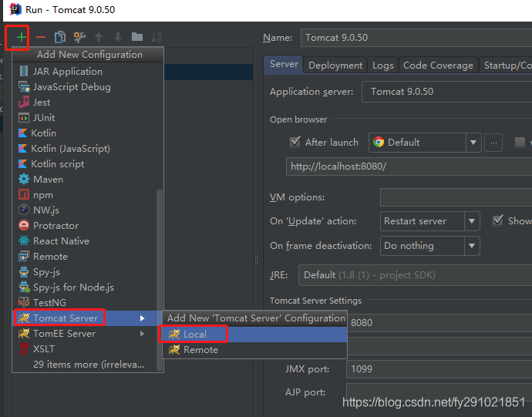Click the IntelliJ IDEA logo in title bar
The width and height of the screenshot is (532, 417).
click(15, 9)
